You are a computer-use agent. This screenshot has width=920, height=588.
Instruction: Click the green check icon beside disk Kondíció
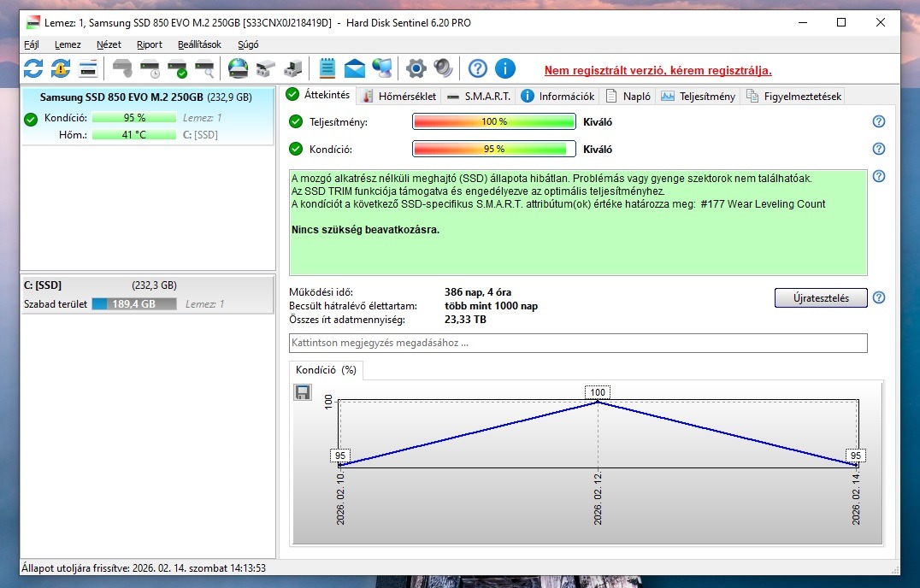click(31, 120)
